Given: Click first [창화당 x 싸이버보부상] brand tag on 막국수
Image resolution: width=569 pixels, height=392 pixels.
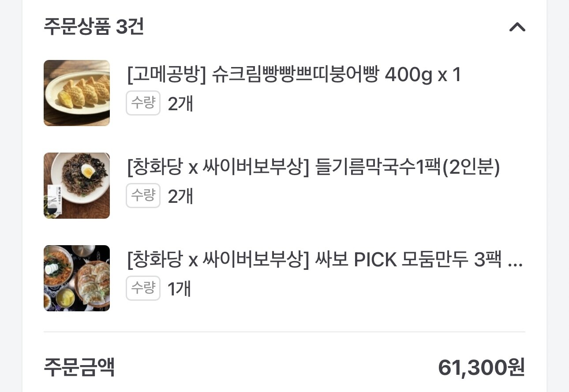Looking at the screenshot, I should (218, 168).
